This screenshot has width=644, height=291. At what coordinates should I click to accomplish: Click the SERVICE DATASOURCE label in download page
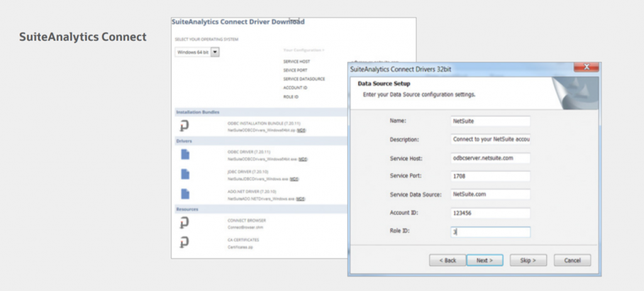304,79
